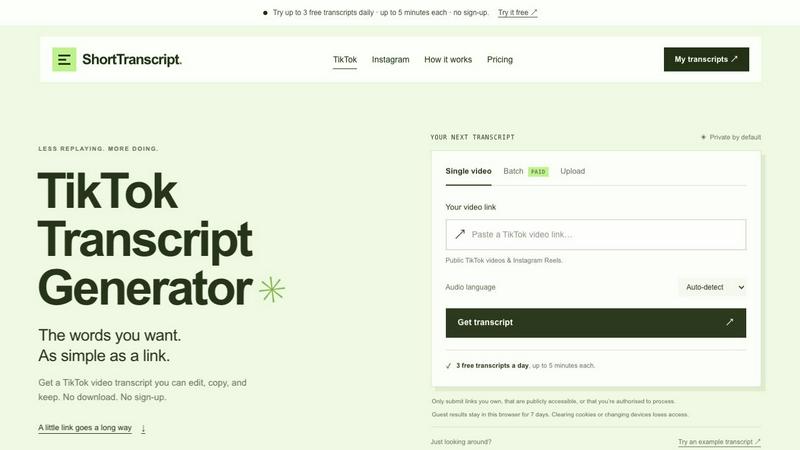This screenshot has width=800, height=450.
Task: Click the Get transcript button
Action: [595, 322]
